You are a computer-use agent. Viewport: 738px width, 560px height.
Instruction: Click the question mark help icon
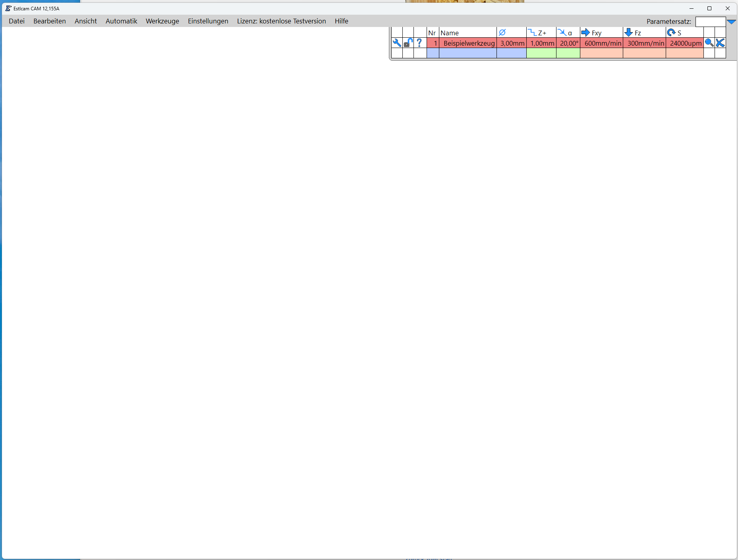(x=419, y=43)
